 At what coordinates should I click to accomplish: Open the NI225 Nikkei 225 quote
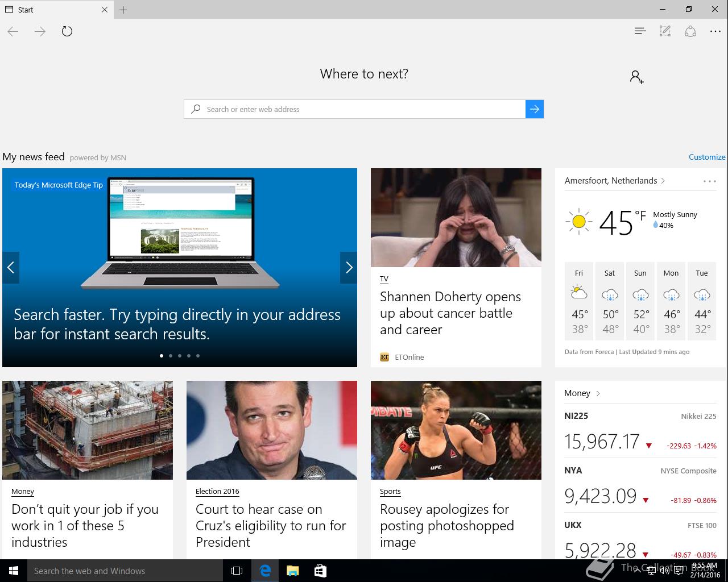tap(640, 431)
